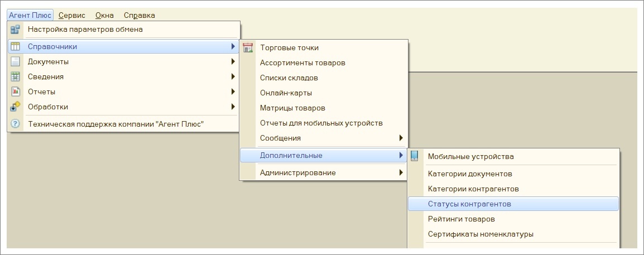Click the Отчеты chart icon

point(15,92)
